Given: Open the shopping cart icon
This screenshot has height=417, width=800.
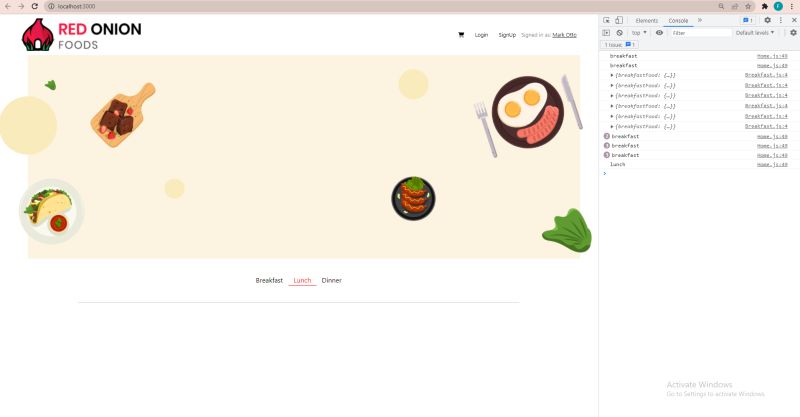Looking at the screenshot, I should [461, 35].
